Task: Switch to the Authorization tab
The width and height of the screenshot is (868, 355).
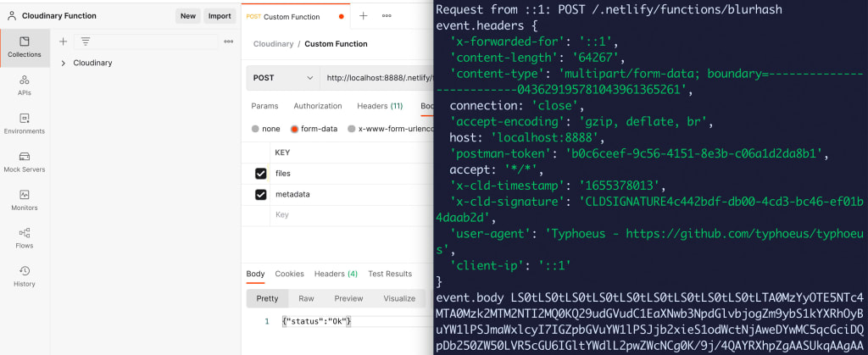Action: pos(318,106)
